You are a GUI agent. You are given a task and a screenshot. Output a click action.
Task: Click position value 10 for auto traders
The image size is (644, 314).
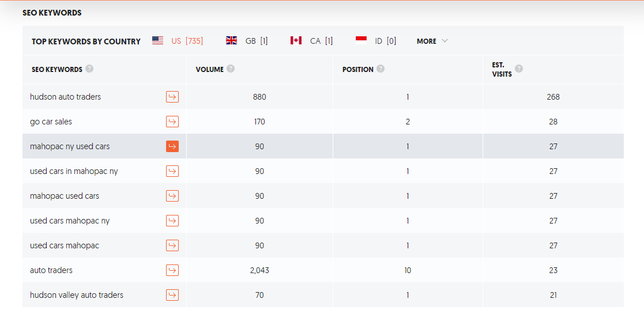coord(408,270)
